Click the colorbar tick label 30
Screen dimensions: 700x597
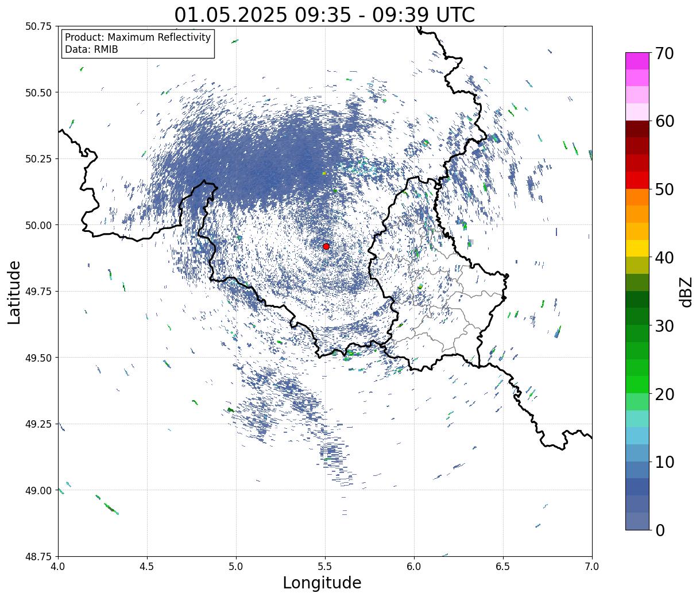point(664,325)
